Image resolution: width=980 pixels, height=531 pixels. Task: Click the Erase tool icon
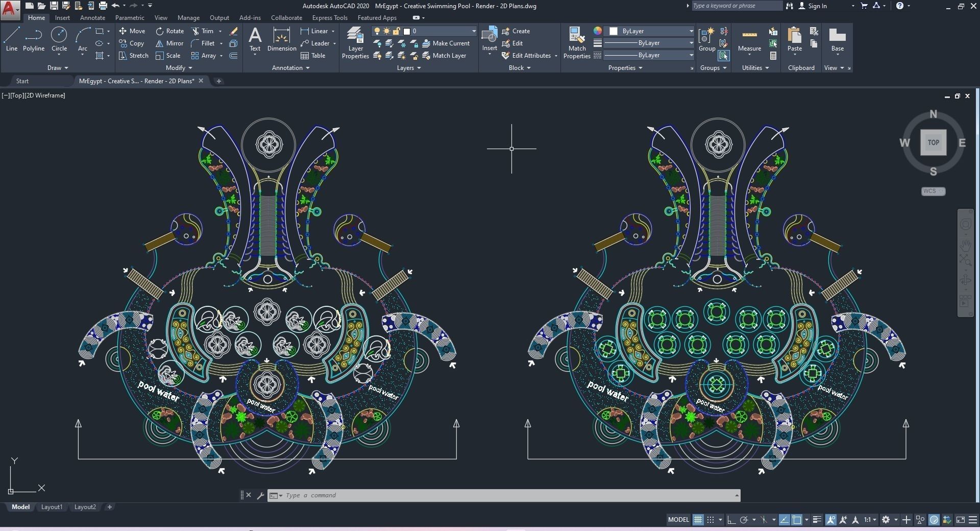[x=233, y=31]
